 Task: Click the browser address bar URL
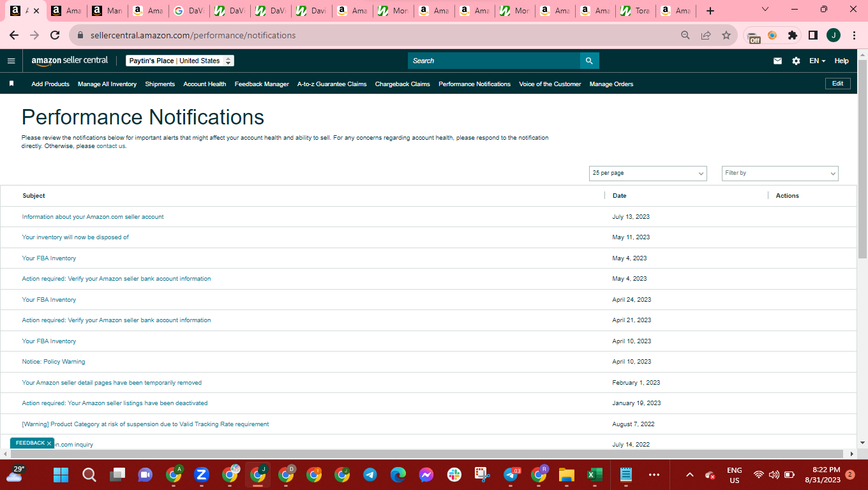(x=192, y=35)
